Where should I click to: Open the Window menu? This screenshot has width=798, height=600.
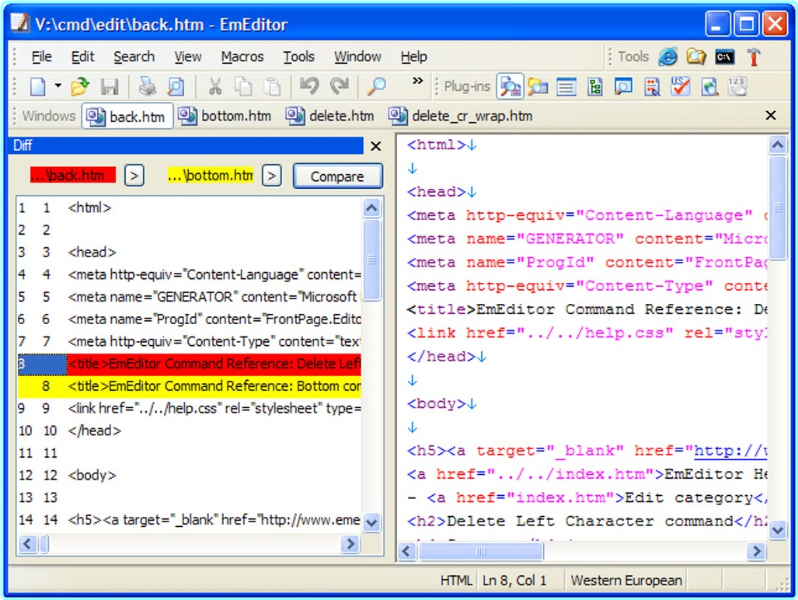[357, 56]
